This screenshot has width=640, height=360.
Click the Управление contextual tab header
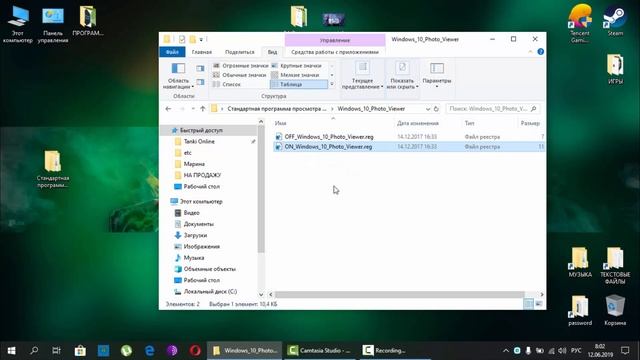coord(335,40)
